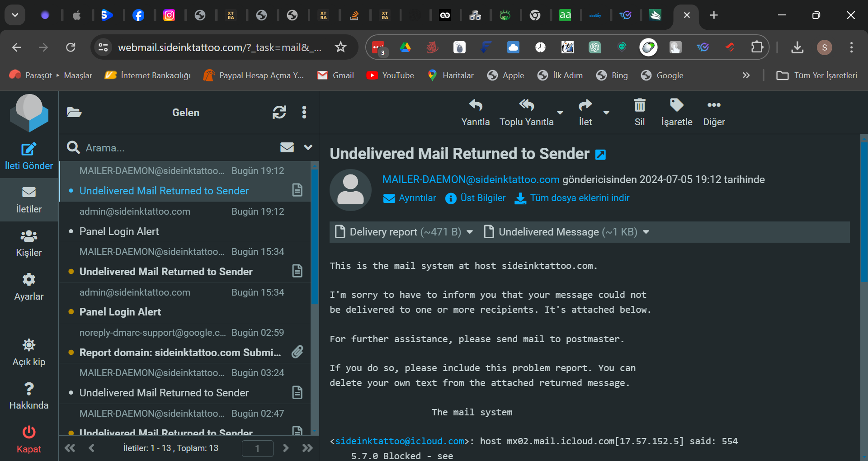Refresh the Gelen folder with the refresh icon
The image size is (868, 461).
[279, 113]
